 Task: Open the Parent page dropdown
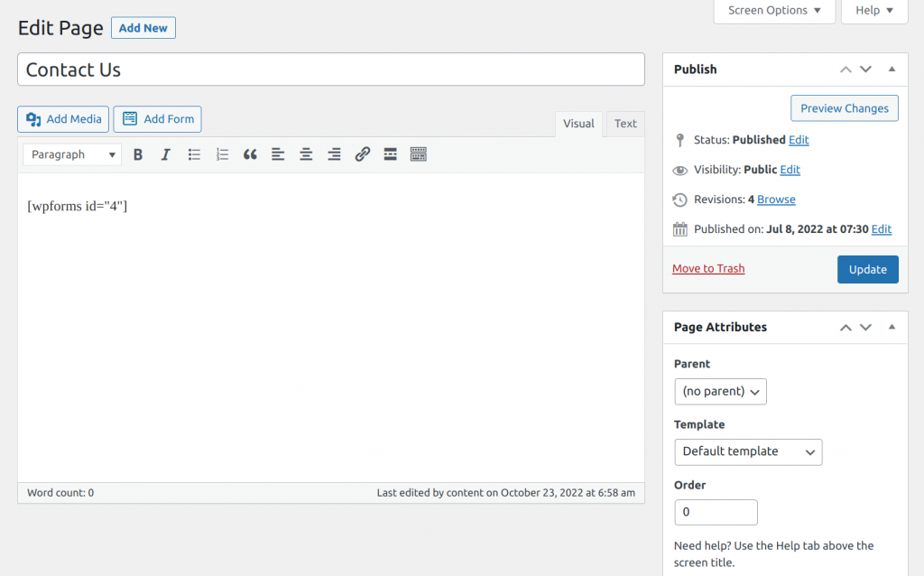click(x=720, y=391)
